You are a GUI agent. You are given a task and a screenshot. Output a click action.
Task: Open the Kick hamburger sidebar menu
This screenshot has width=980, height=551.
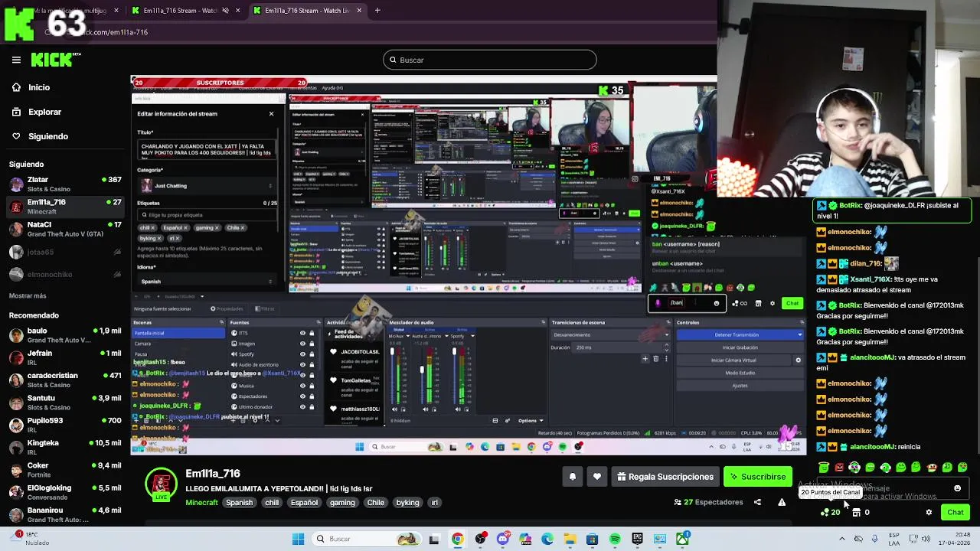pyautogui.click(x=16, y=60)
